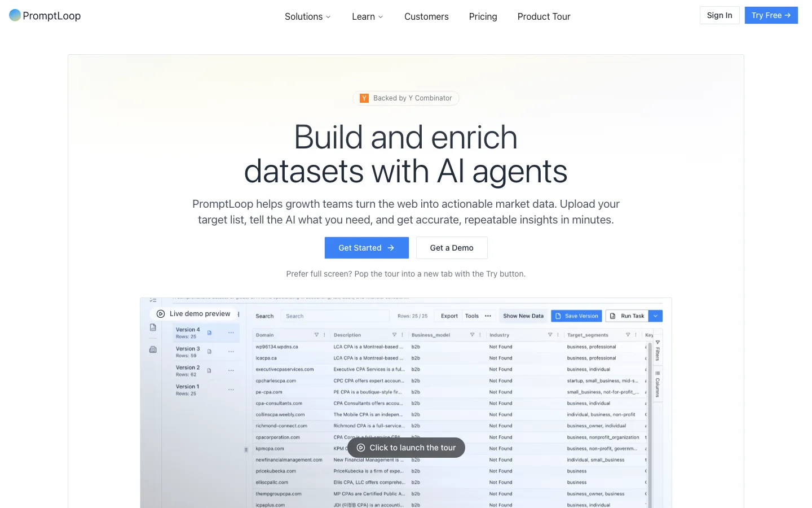Click the document icon beside Version 4
The image size is (812, 508).
pyautogui.click(x=209, y=333)
